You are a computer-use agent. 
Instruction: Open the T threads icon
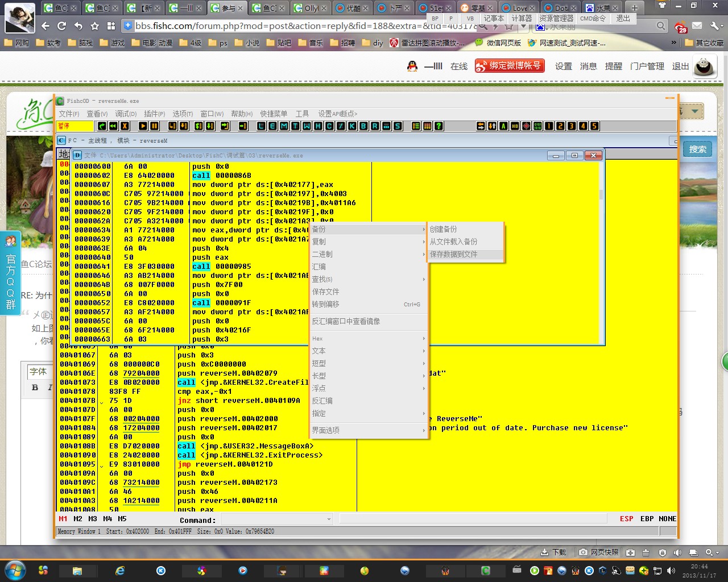(295, 126)
